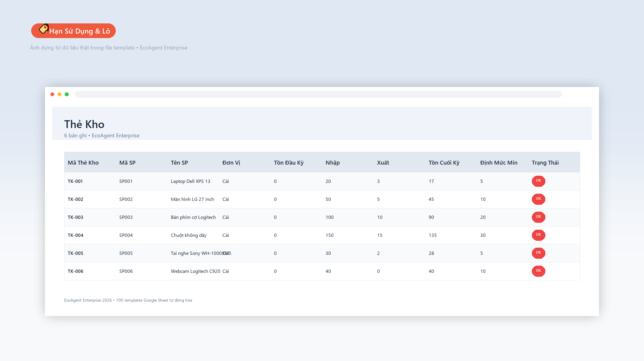Click the Định Mức Min column header
This screenshot has height=361, width=644.
click(x=499, y=163)
